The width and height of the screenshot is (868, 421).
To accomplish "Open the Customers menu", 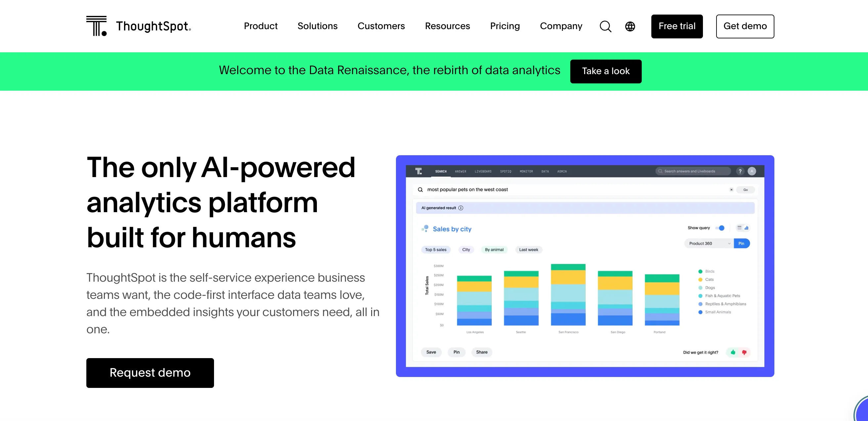I will 381,26.
